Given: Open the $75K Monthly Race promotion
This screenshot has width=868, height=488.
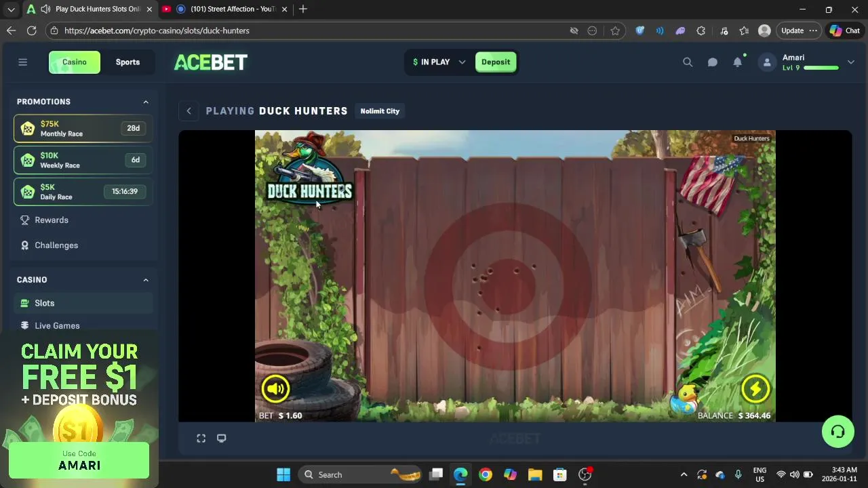Looking at the screenshot, I should click(83, 129).
